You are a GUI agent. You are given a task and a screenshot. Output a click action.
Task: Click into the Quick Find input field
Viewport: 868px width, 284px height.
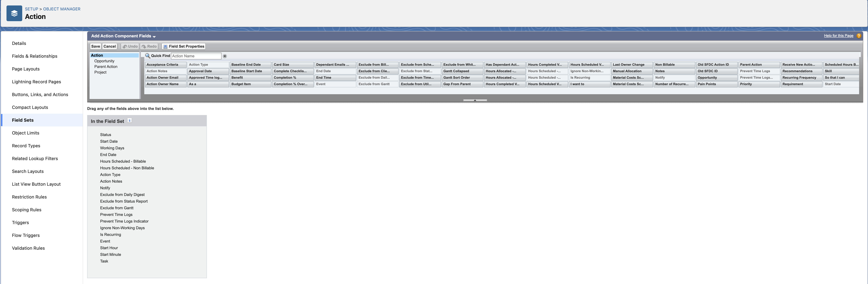pos(196,56)
